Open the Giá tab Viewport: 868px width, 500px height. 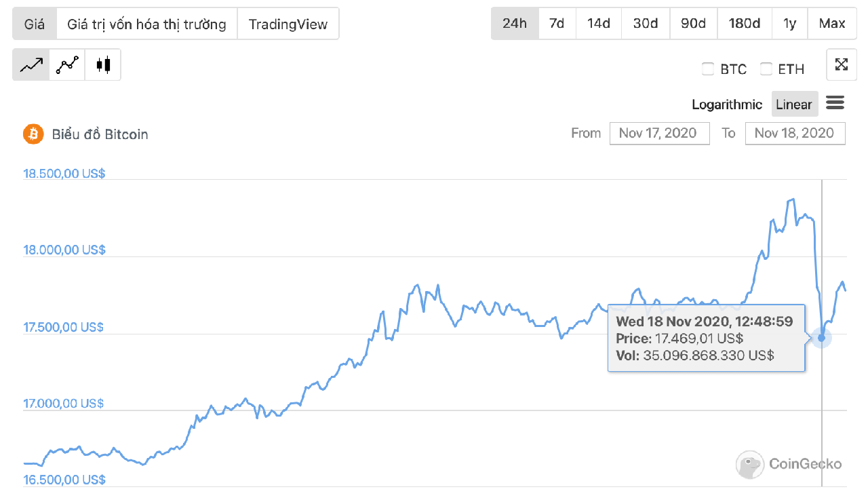pyautogui.click(x=35, y=24)
